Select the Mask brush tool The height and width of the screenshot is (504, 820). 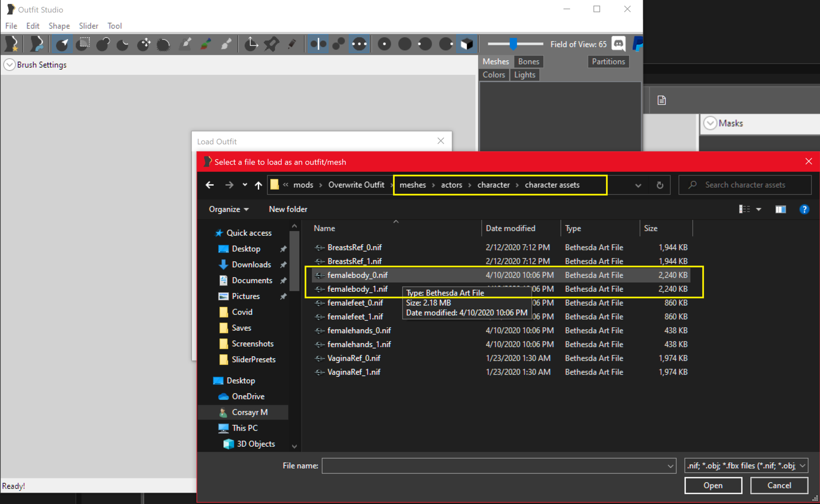(x=83, y=44)
